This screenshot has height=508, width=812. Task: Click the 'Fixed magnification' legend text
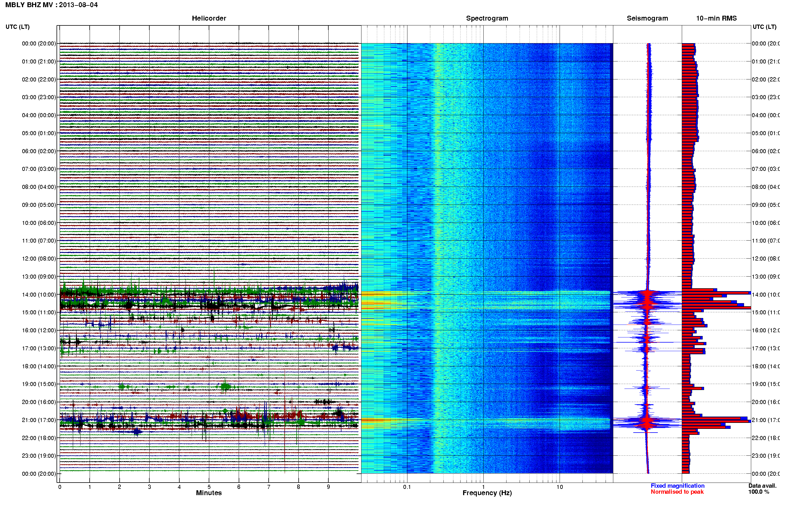pyautogui.click(x=678, y=486)
